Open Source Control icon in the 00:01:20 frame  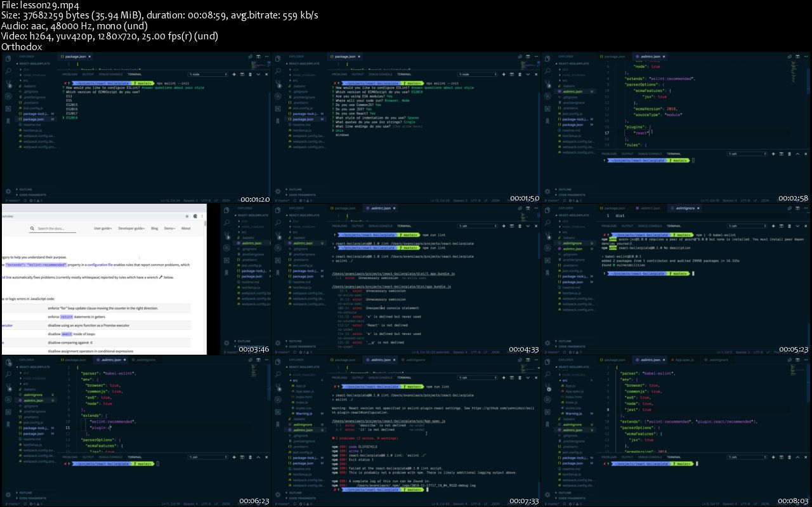point(9,83)
